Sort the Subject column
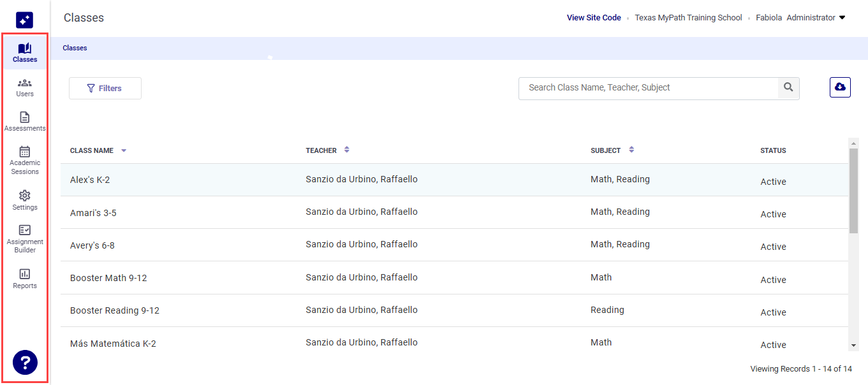 tap(631, 150)
